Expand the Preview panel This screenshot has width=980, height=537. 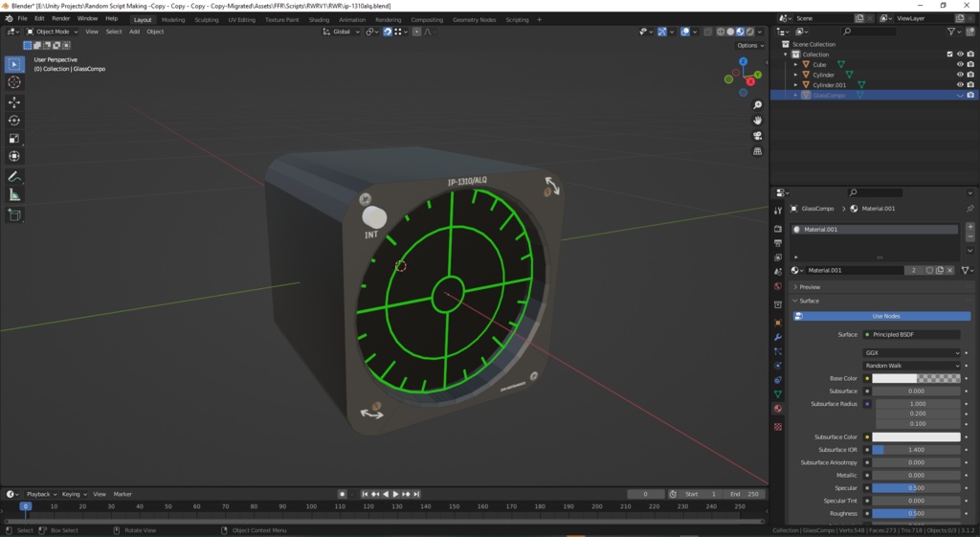(810, 287)
